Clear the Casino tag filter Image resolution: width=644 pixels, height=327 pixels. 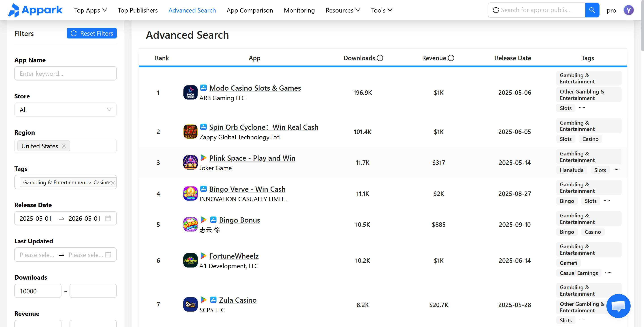pos(113,183)
